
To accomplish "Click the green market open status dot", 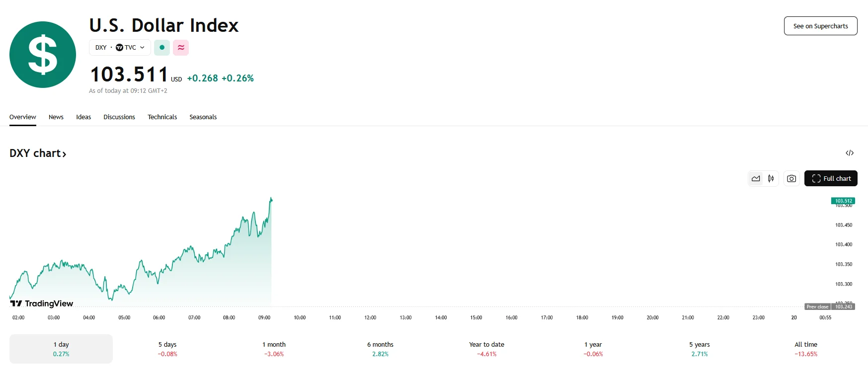I will (x=162, y=48).
